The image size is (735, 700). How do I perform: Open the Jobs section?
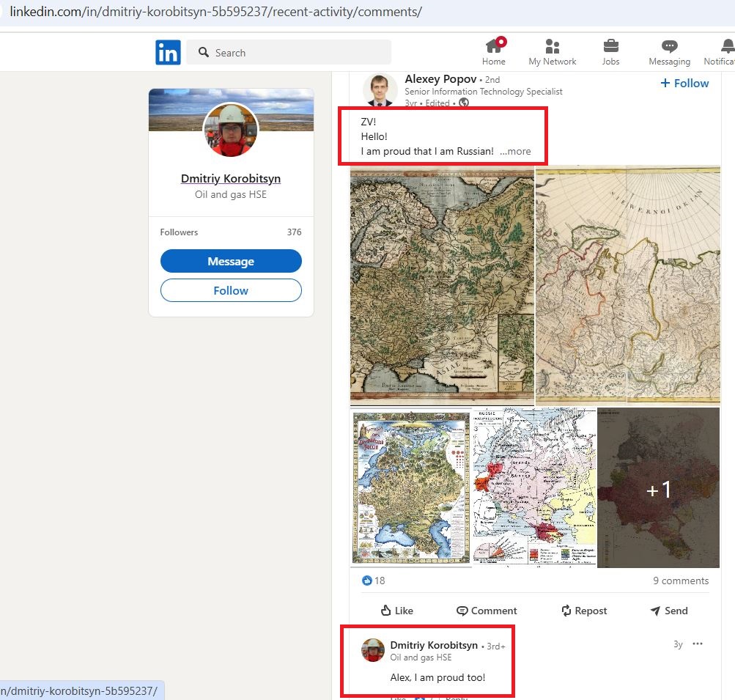pyautogui.click(x=610, y=51)
